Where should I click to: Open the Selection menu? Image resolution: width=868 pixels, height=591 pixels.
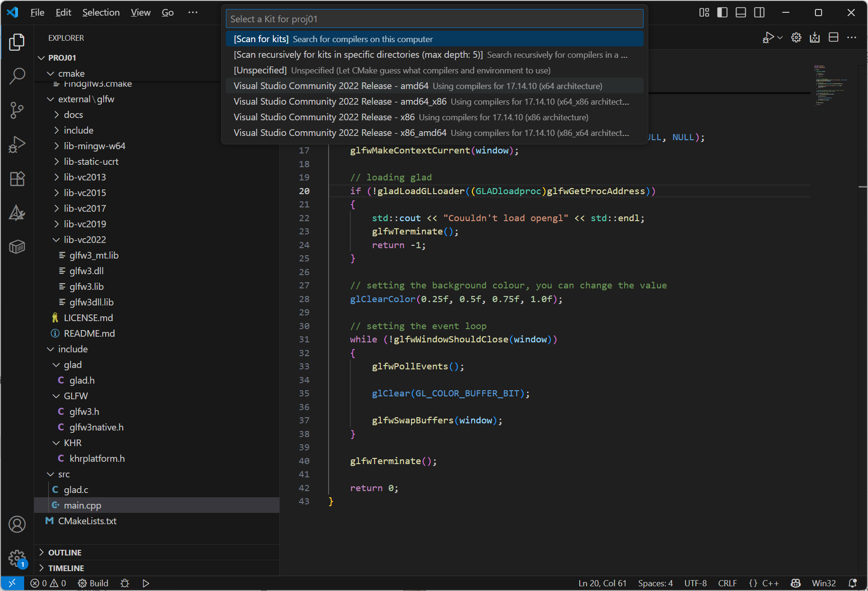tap(101, 12)
